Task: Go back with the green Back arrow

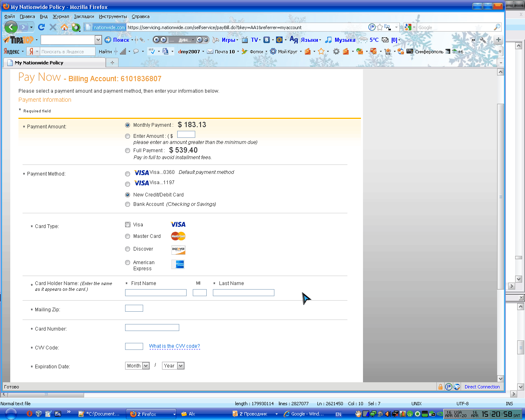Action: 11,27
